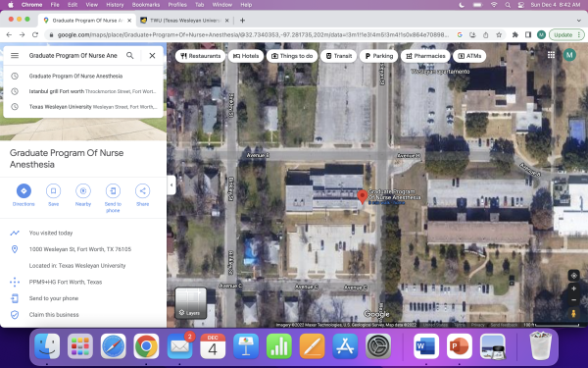Click the Directions icon button
This screenshot has width=588, height=368.
click(24, 190)
